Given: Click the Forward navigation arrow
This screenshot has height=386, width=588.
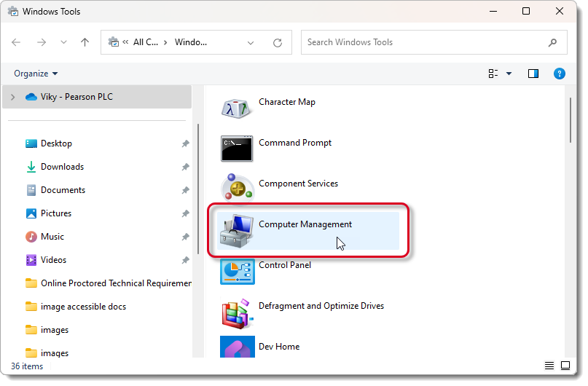Looking at the screenshot, I should coord(42,43).
